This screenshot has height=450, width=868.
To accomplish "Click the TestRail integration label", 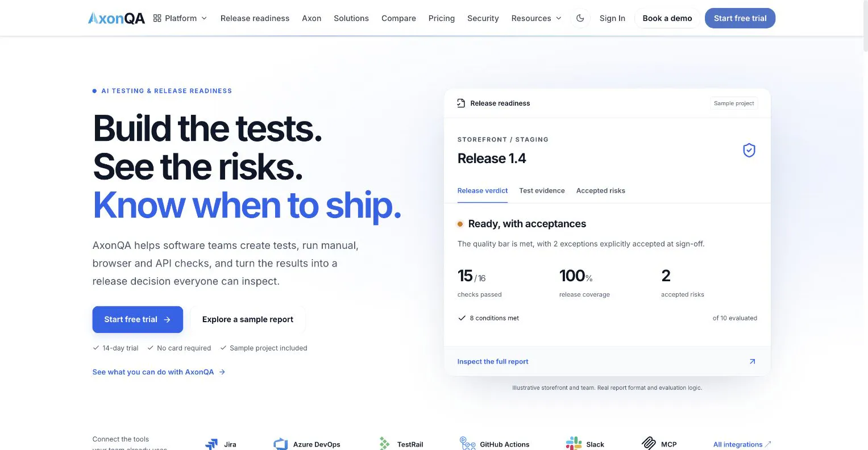I will click(410, 444).
